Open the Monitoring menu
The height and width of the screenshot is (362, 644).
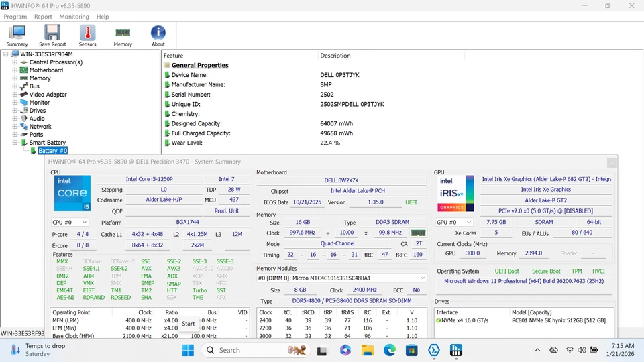[74, 17]
